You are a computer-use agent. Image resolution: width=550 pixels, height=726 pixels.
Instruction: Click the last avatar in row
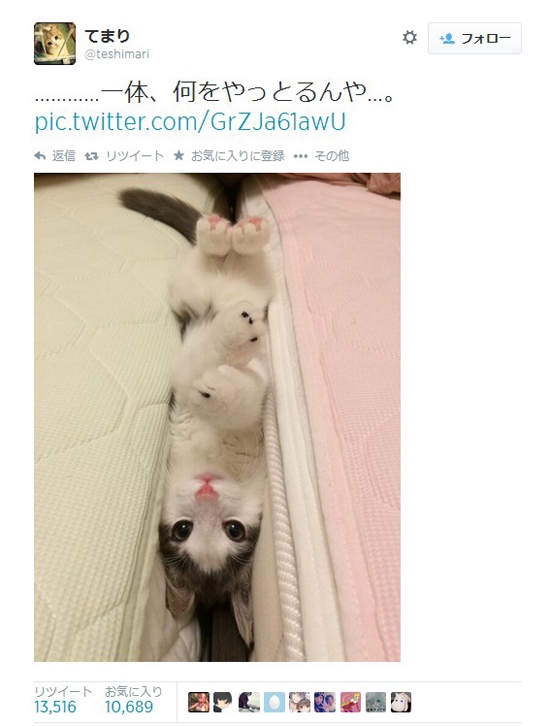[x=400, y=702]
